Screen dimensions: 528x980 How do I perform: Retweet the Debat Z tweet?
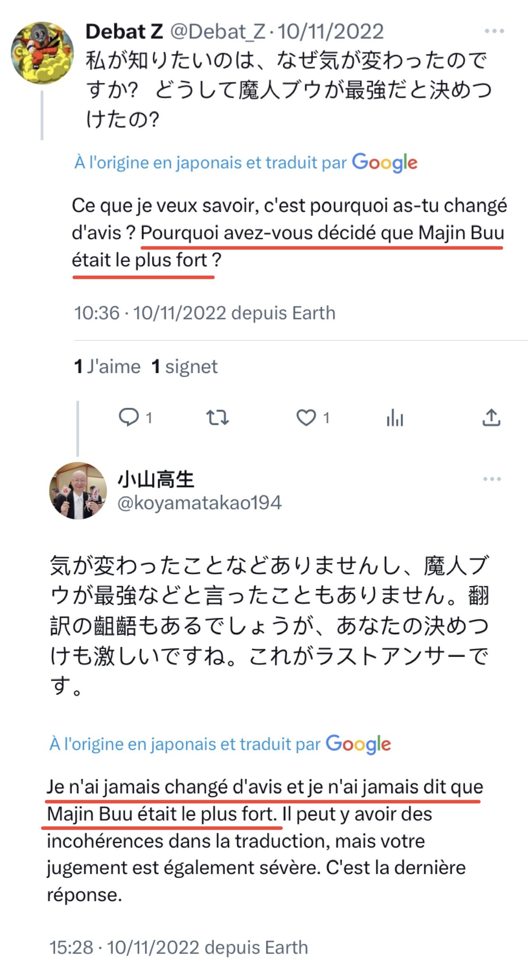(217, 417)
